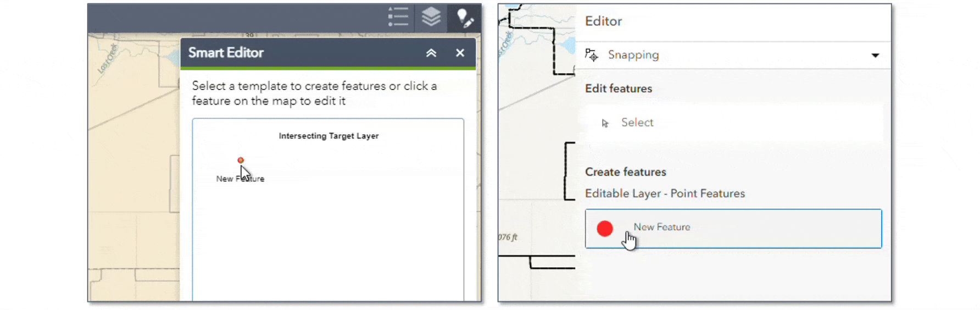This screenshot has height=310, width=980.
Task: Close the Smart Editor panel
Action: (x=460, y=53)
